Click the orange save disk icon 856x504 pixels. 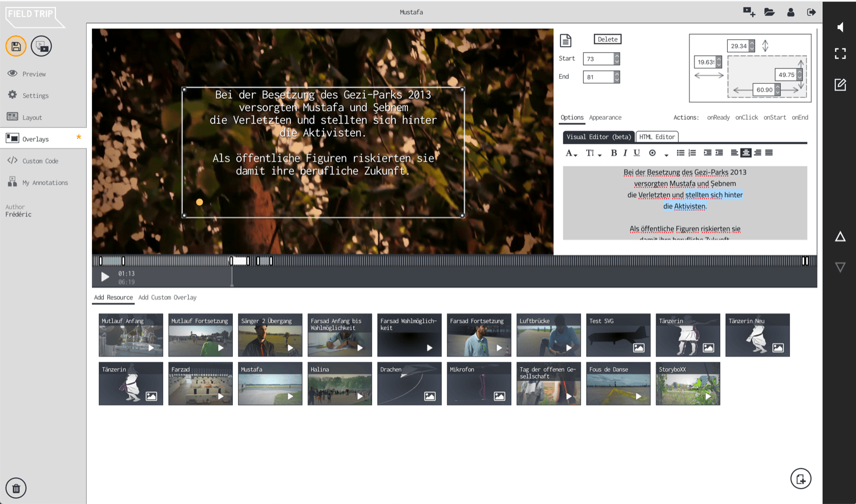coord(16,46)
